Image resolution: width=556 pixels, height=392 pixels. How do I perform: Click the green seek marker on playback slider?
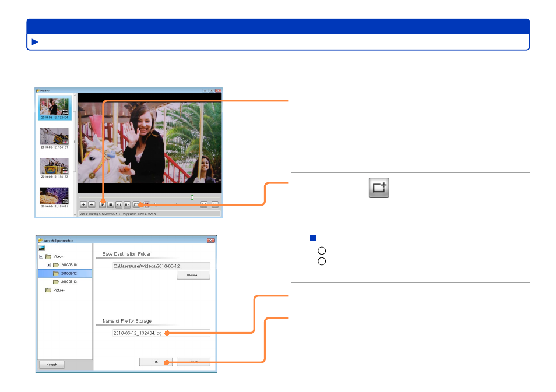click(192, 197)
